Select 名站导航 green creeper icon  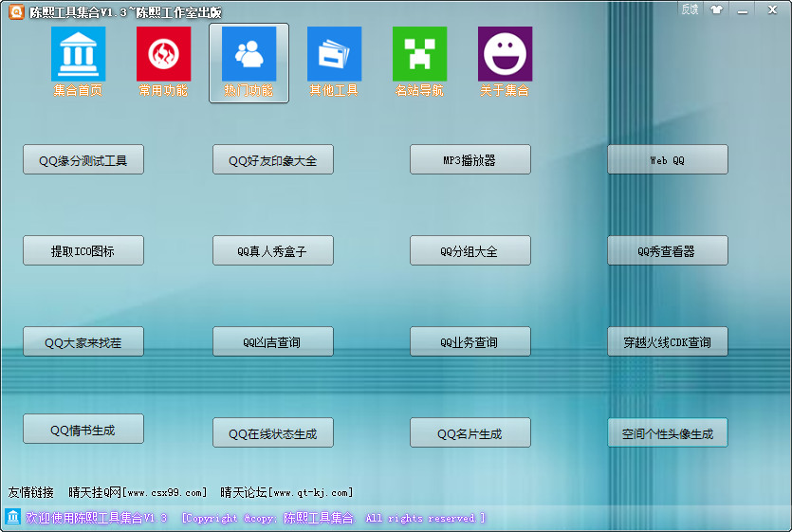(419, 55)
